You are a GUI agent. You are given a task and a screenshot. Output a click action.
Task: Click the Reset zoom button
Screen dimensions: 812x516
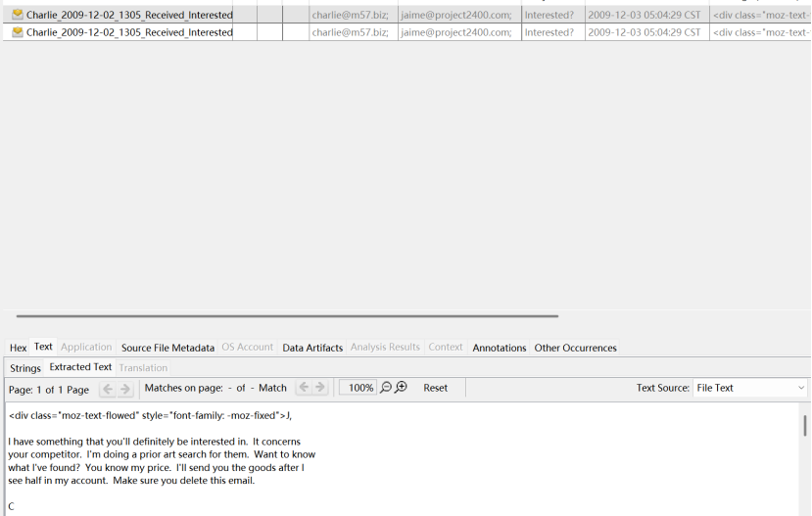point(435,388)
